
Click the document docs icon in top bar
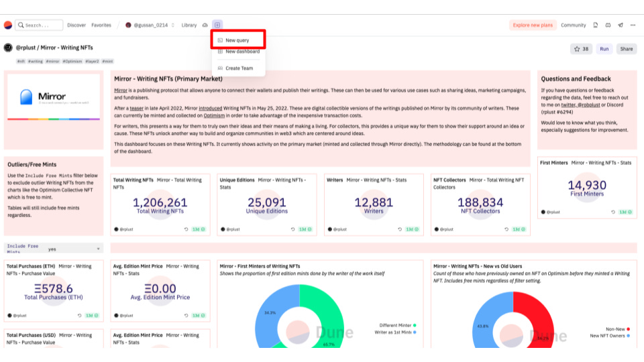coord(596,25)
